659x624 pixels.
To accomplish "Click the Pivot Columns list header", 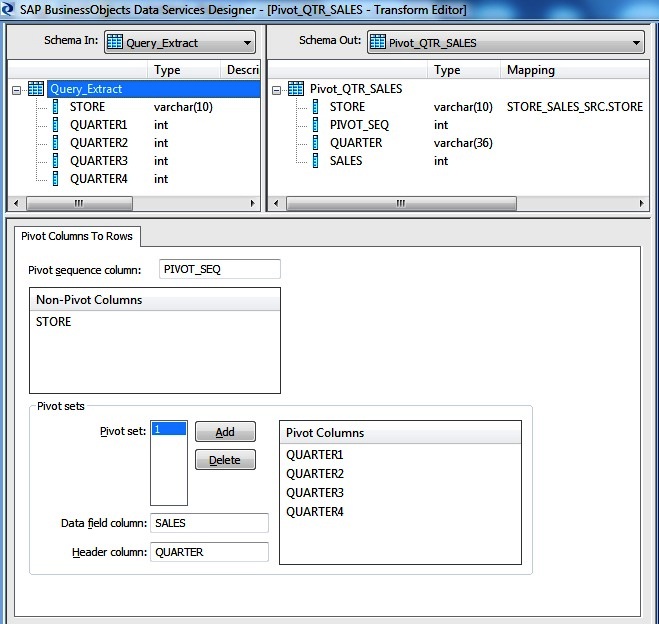I will (x=400, y=433).
